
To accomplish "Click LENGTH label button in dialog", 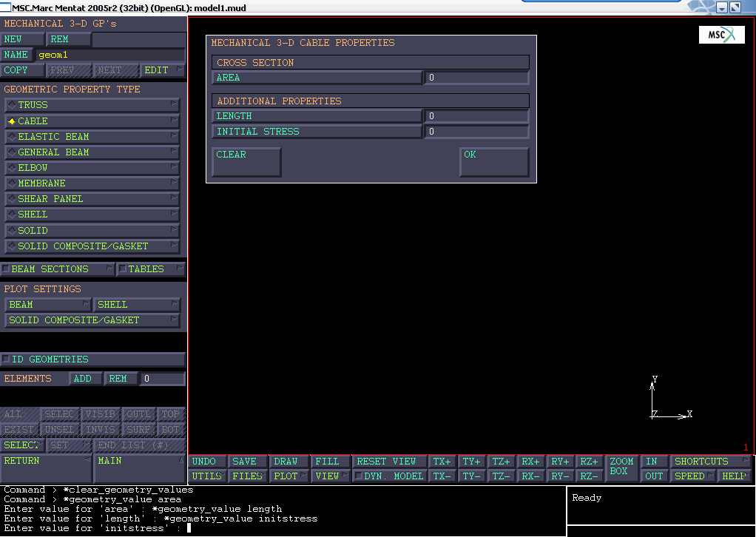I will click(317, 116).
